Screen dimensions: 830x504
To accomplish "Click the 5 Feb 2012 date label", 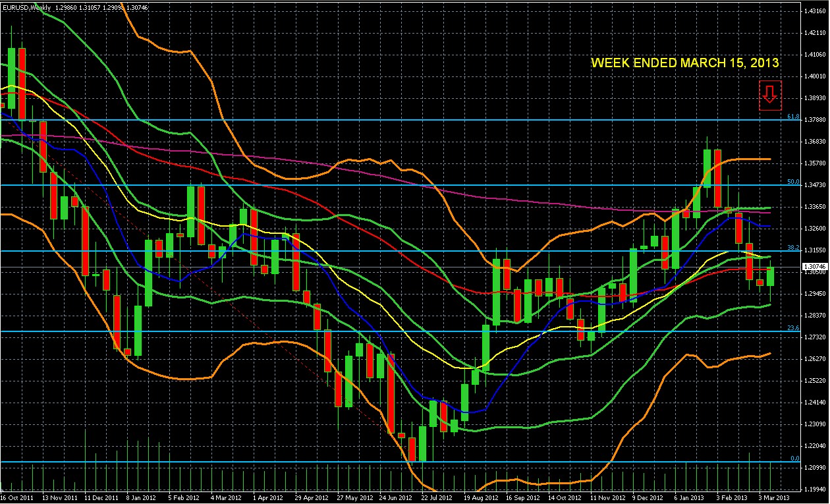I will (182, 499).
